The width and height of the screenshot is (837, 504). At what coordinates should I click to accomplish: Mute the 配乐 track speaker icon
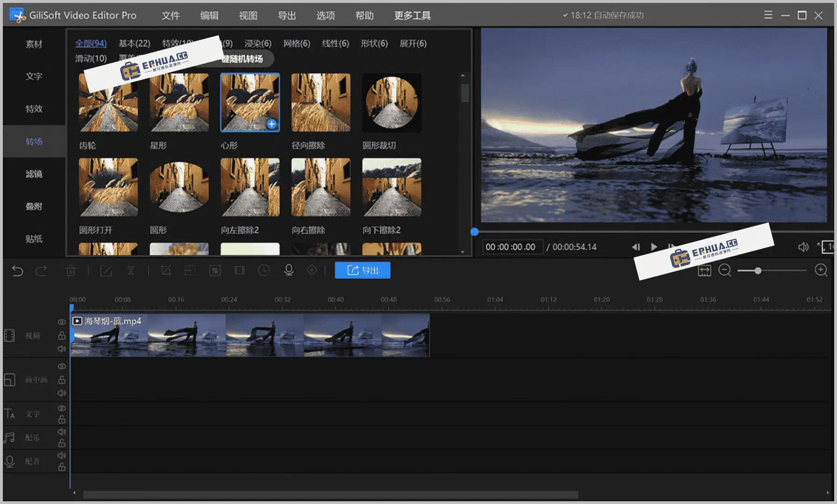(61, 432)
